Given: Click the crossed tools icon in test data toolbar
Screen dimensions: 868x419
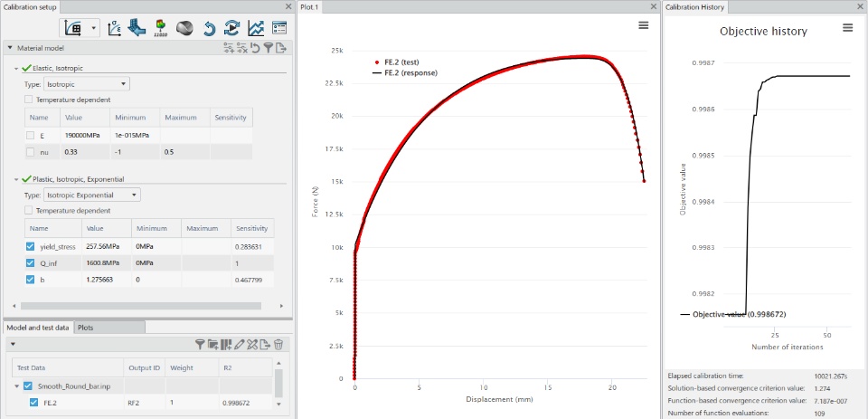Looking at the screenshot, I should coord(252,345).
